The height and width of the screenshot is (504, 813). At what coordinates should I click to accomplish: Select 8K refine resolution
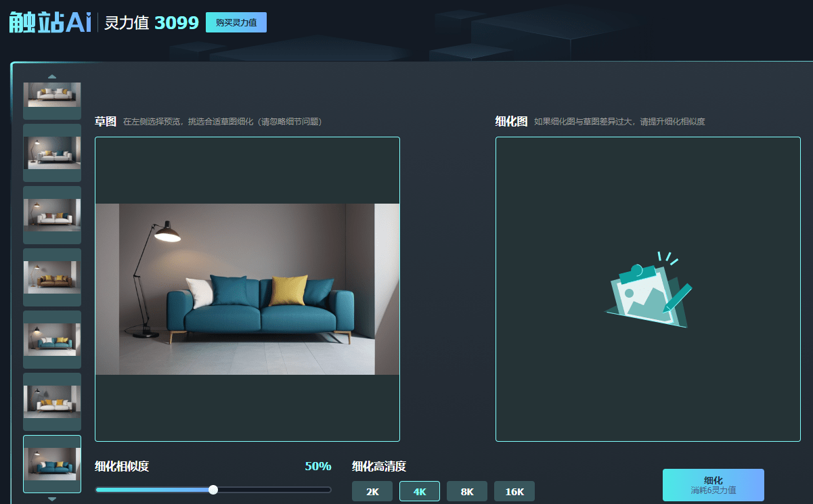coord(467,492)
